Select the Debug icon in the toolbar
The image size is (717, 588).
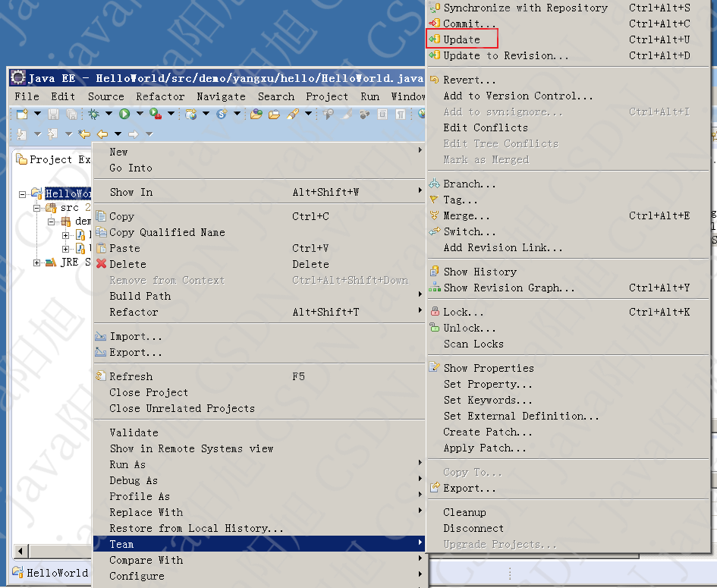(x=93, y=114)
